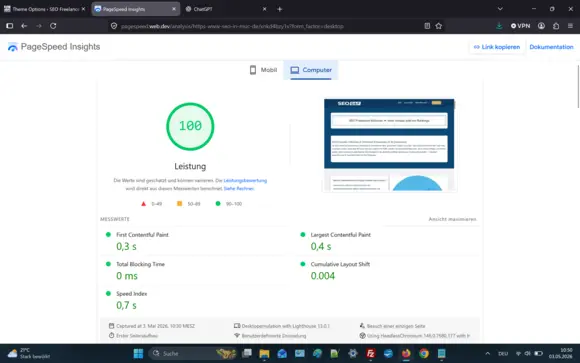
Task: Open the Dokumentation link
Action: coord(551,47)
